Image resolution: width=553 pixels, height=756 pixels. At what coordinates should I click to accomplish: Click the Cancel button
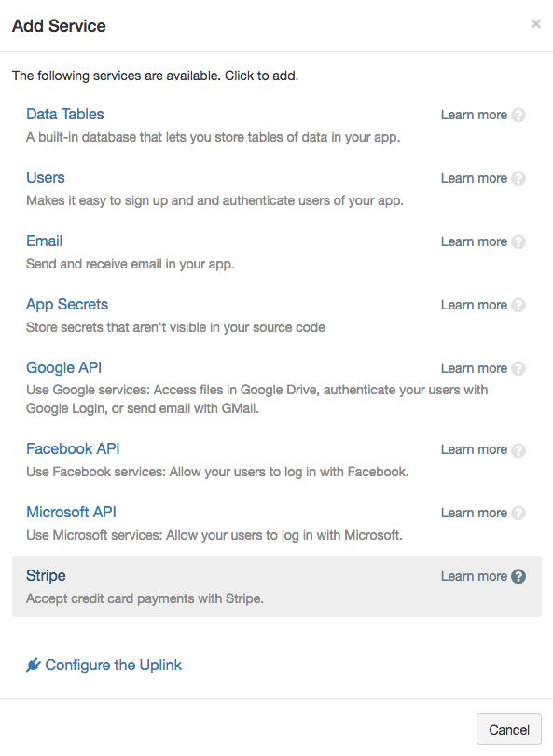[x=509, y=730]
